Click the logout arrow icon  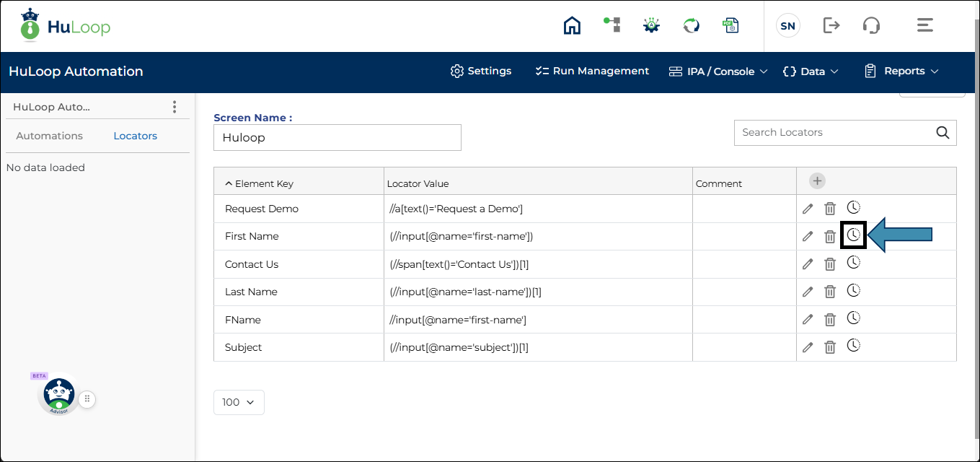[831, 26]
